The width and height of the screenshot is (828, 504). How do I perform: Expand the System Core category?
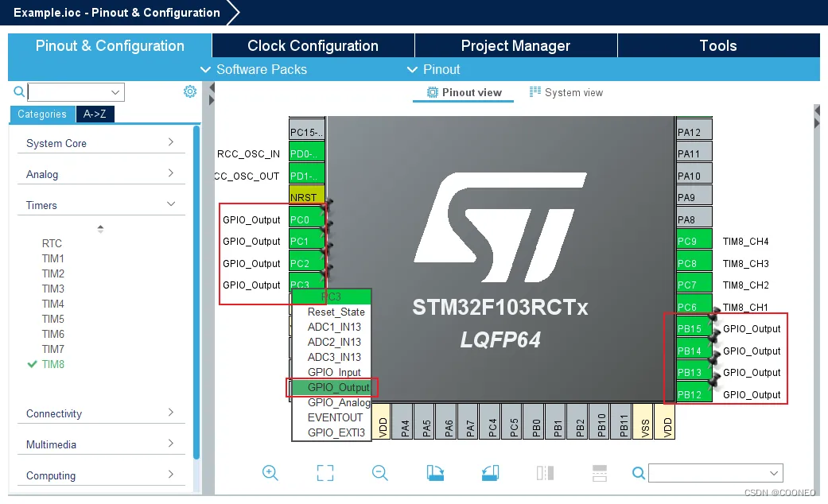coord(101,143)
